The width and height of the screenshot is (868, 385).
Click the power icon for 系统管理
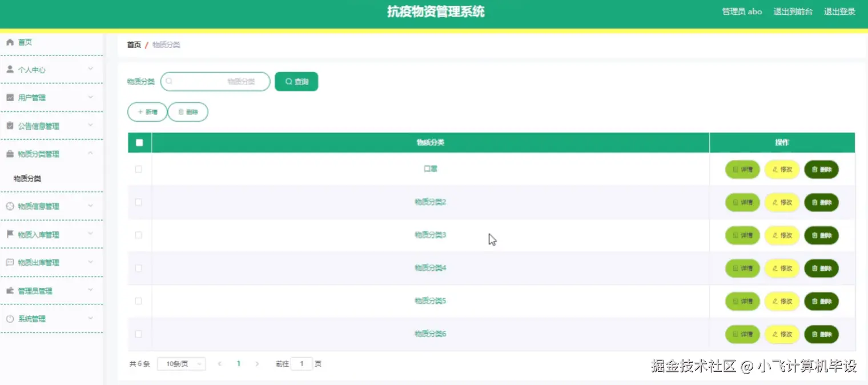point(10,318)
